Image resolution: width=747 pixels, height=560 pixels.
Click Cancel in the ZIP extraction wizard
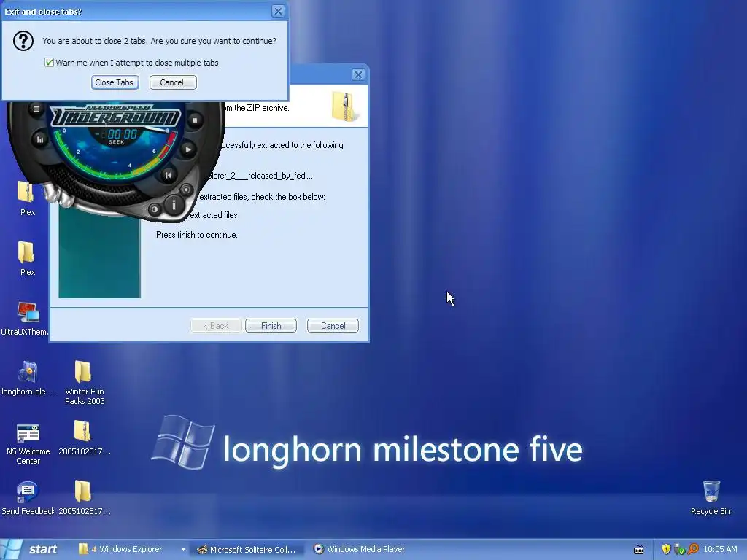click(333, 326)
